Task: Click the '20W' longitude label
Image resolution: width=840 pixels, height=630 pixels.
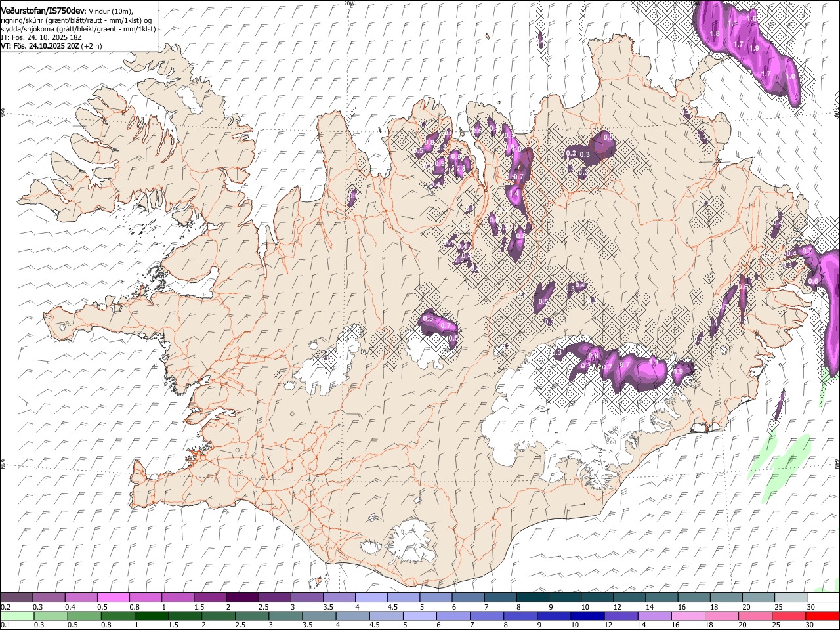Action: click(x=349, y=3)
